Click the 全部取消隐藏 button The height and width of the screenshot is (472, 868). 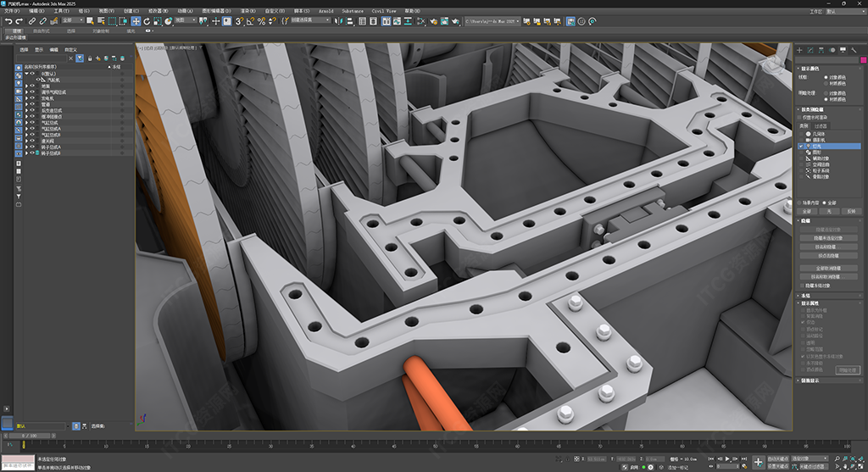tap(827, 268)
